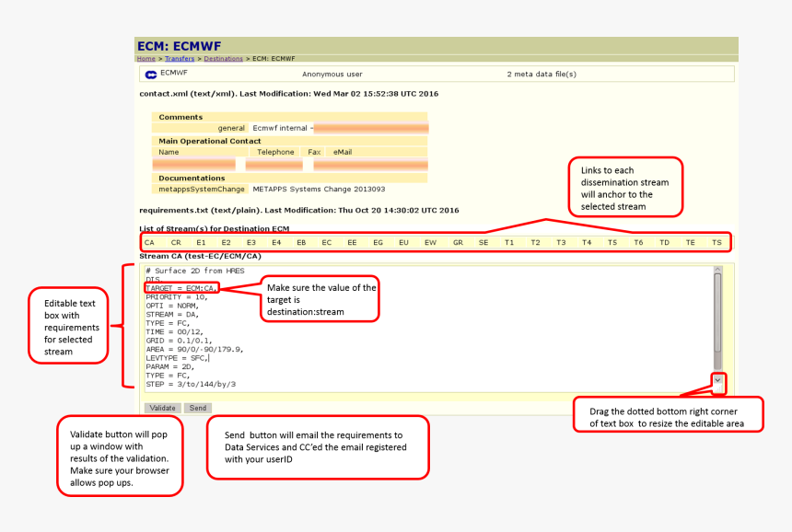The image size is (792, 532).
Task: Click the ECMWF logo icon
Action: click(x=151, y=73)
